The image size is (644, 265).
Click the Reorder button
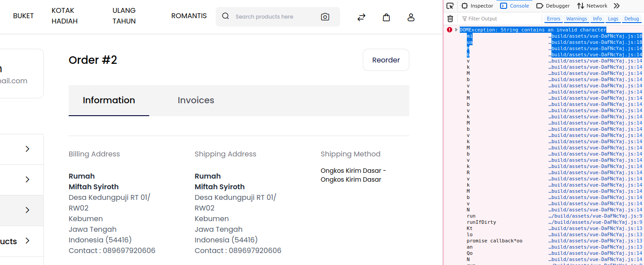click(386, 60)
